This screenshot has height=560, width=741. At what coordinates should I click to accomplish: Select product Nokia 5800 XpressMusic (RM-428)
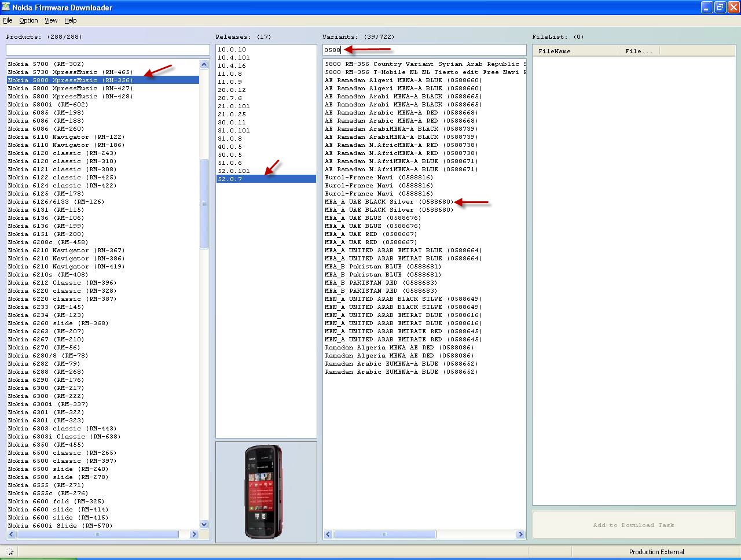[x=103, y=97]
